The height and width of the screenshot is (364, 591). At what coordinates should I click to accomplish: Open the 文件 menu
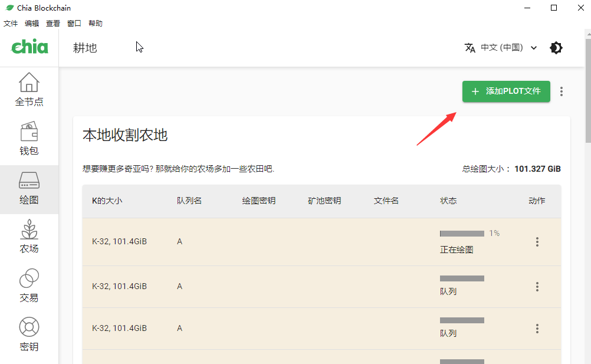coord(11,24)
